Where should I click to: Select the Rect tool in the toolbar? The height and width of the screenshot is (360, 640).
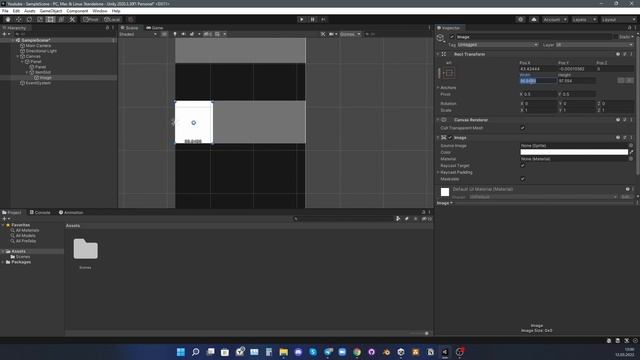50,19
